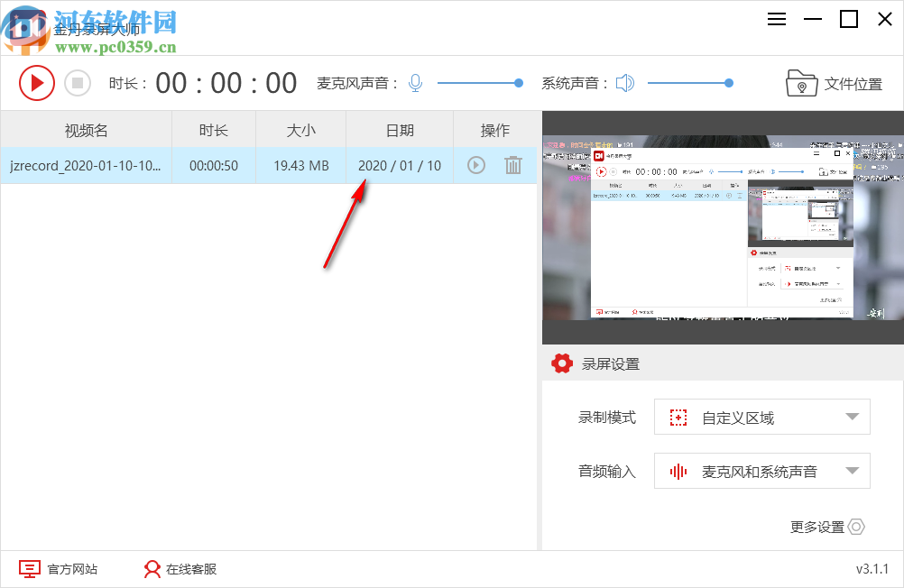Sort recordings by the 日期 column header
904x588 pixels.
click(398, 129)
